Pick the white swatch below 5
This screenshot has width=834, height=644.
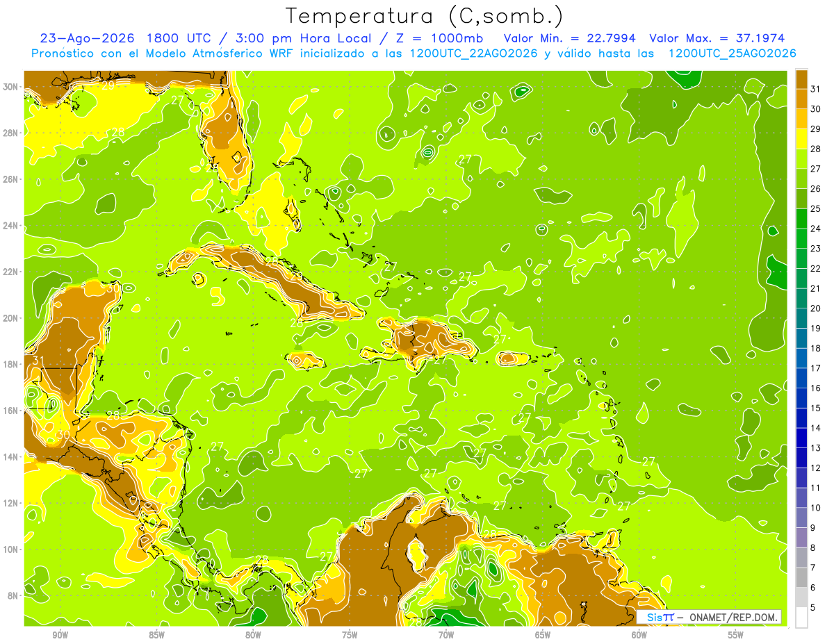[x=801, y=618]
